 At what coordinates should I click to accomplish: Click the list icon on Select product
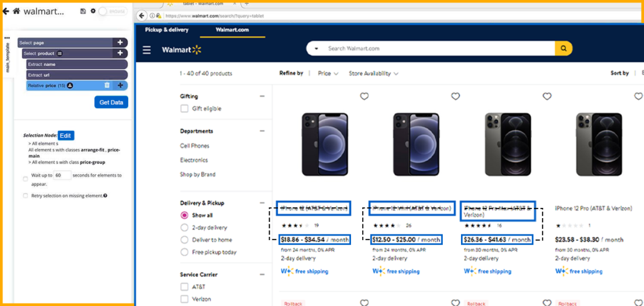60,53
